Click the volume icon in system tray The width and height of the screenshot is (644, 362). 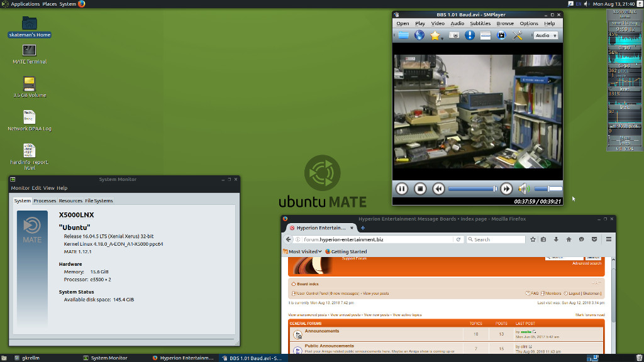(x=587, y=4)
